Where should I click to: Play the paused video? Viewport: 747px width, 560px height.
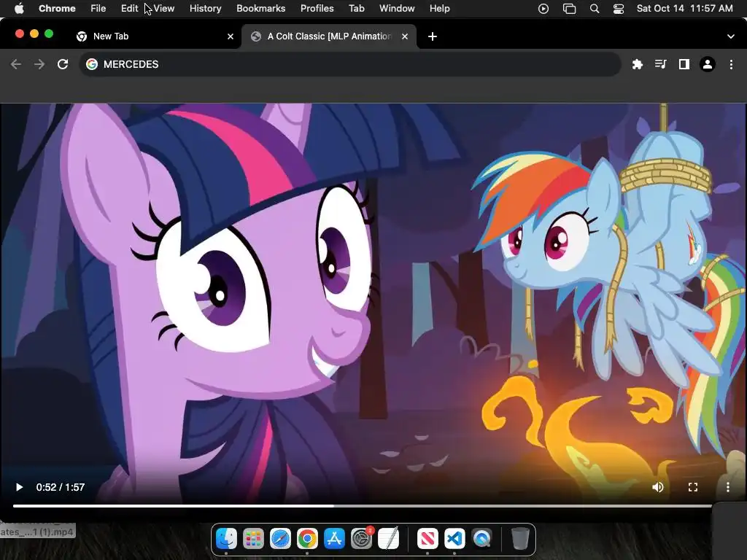click(x=19, y=487)
